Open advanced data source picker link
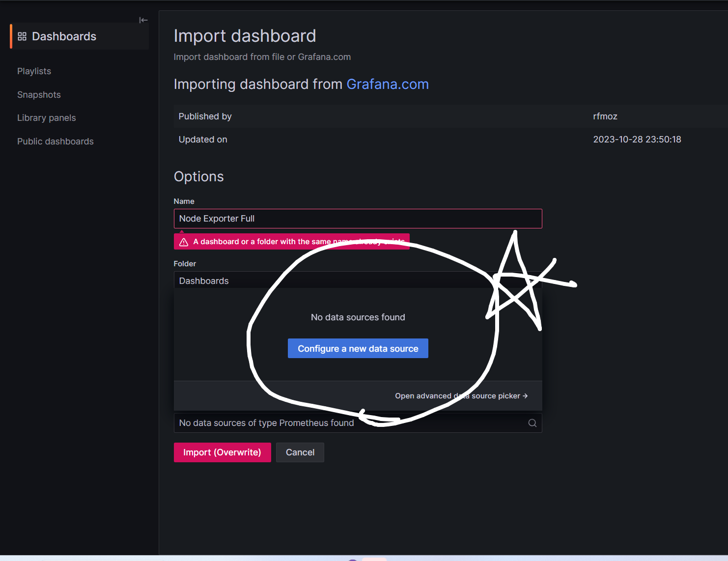The width and height of the screenshot is (728, 561). pos(461,396)
